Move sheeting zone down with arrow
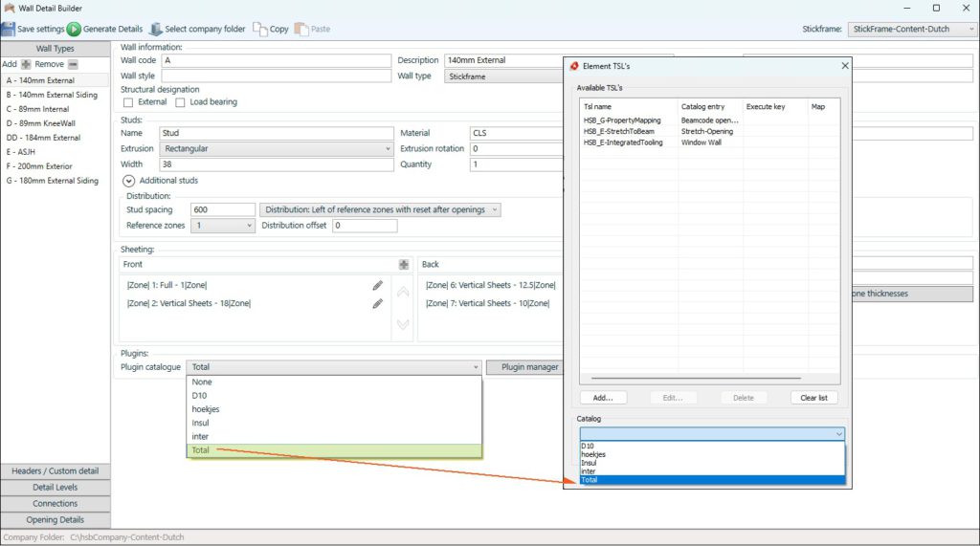Image resolution: width=980 pixels, height=546 pixels. [403, 324]
